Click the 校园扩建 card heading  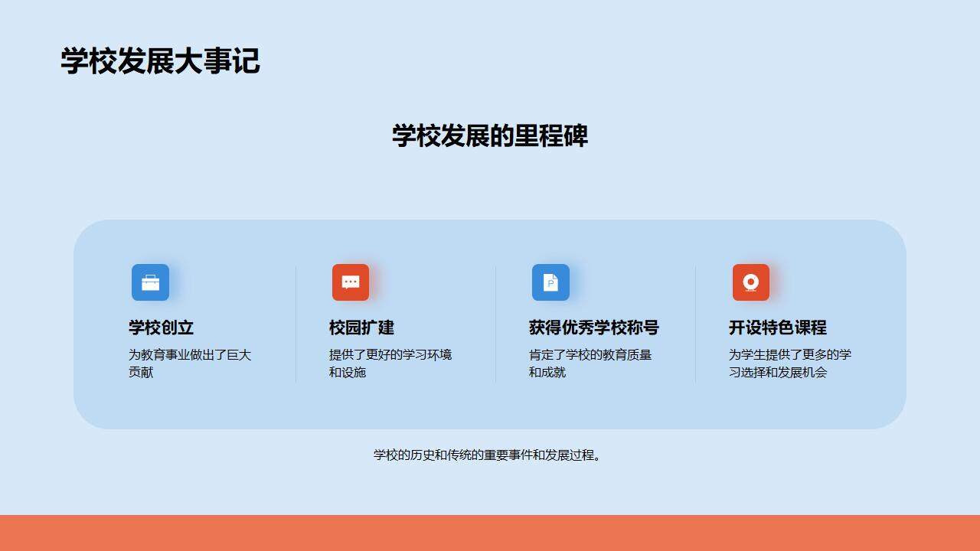pos(361,328)
